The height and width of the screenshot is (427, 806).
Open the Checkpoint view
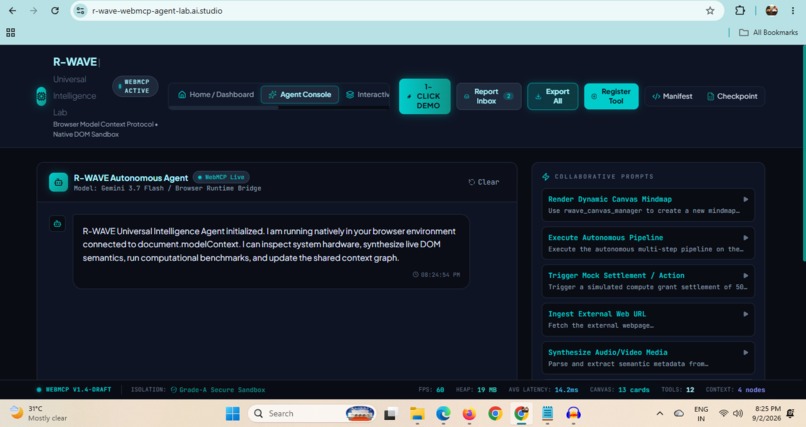(732, 96)
